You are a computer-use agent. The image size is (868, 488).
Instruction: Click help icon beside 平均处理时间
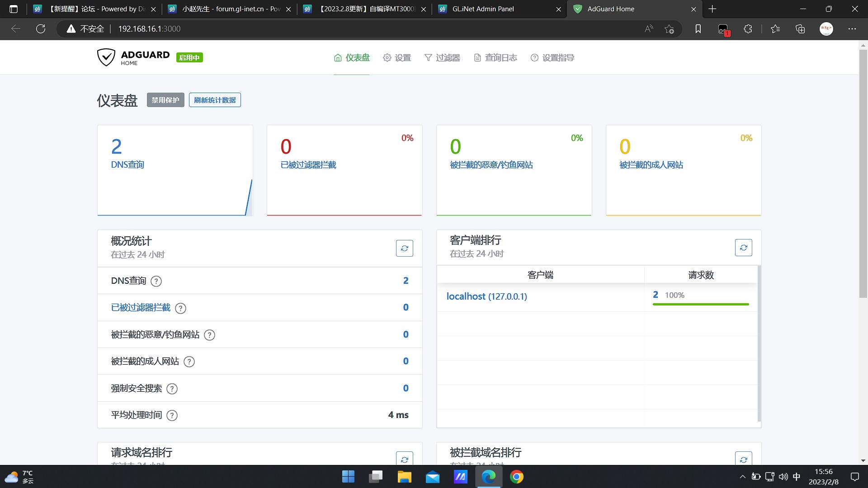point(172,415)
